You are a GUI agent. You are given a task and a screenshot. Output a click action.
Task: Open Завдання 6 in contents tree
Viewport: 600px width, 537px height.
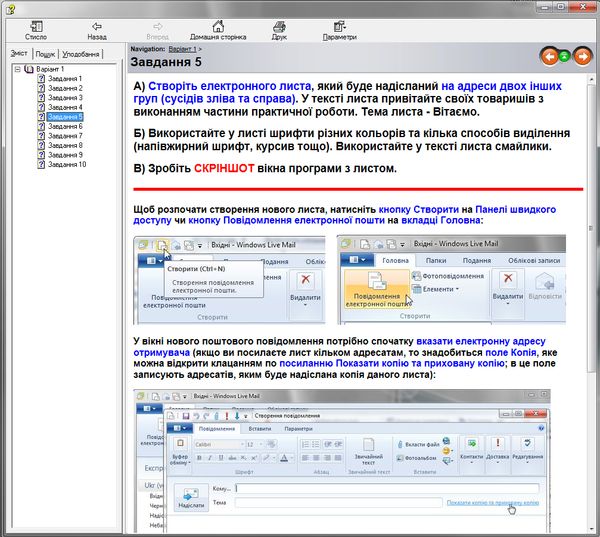click(x=65, y=126)
